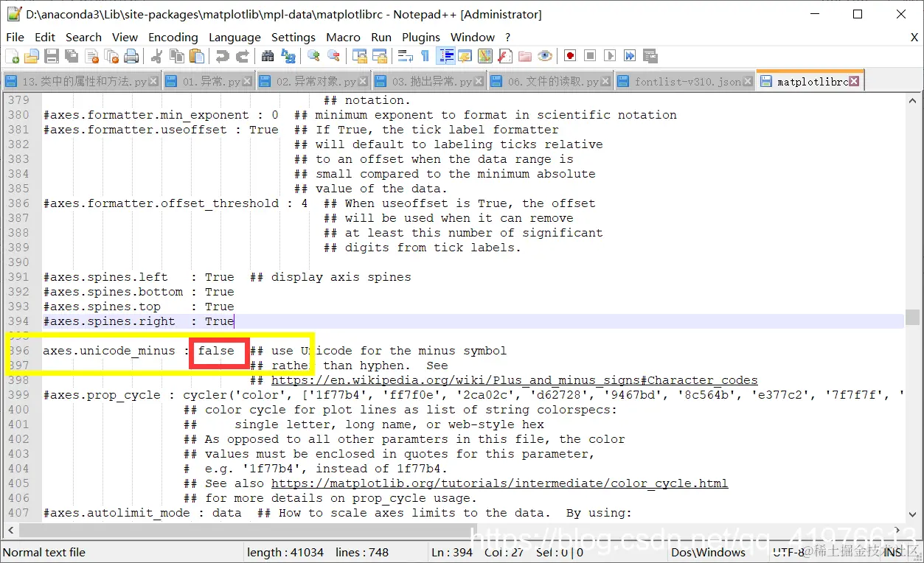This screenshot has height=563, width=924.
Task: Open the Encoding menu
Action: pos(173,37)
